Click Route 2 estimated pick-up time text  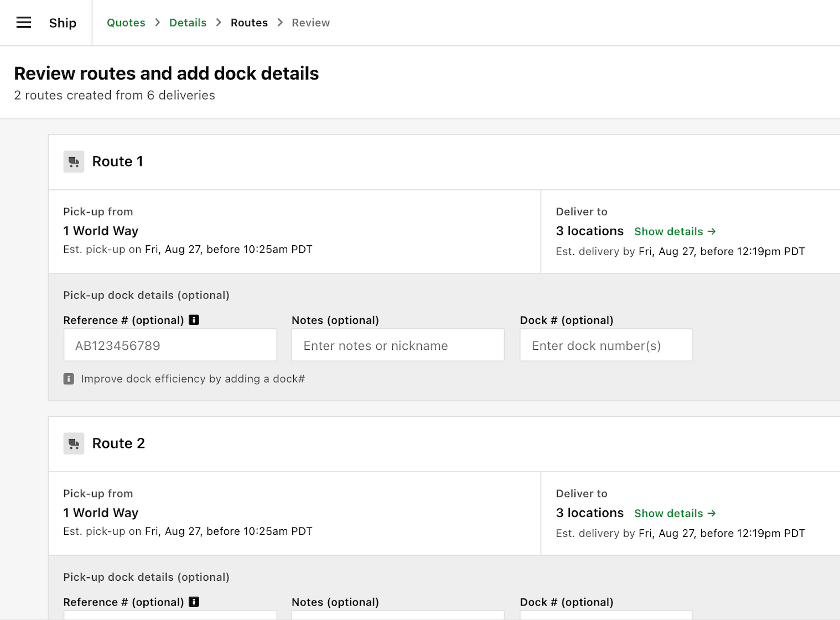[x=188, y=531]
